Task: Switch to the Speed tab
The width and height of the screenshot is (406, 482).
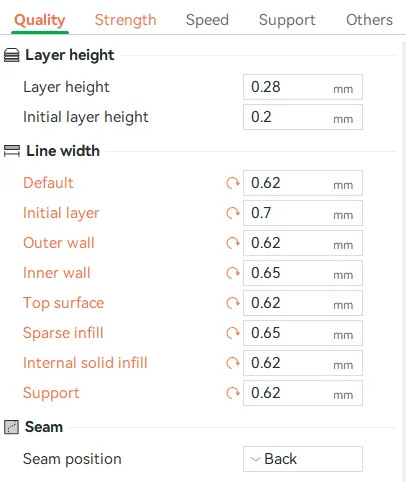Action: click(x=207, y=20)
